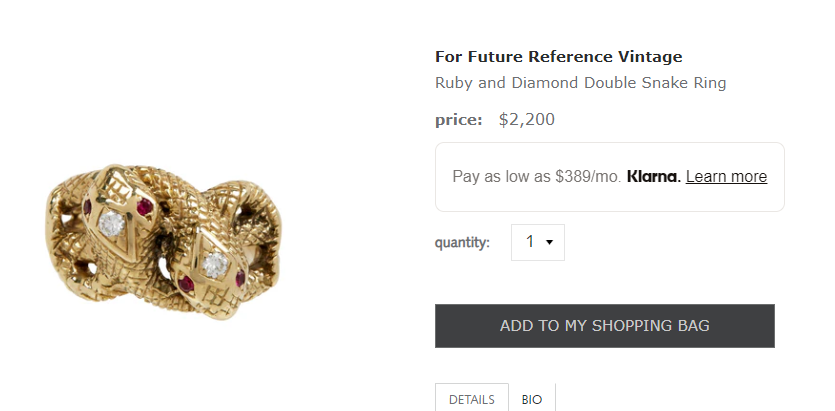Image resolution: width=835 pixels, height=411 pixels.
Task: Click the $2,200 price amount
Action: 526,120
